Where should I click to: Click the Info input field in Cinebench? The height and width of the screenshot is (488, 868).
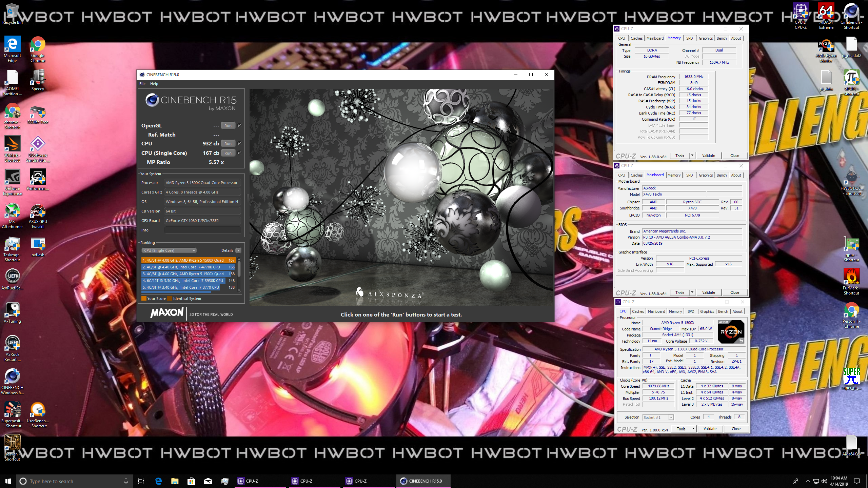[x=202, y=230]
